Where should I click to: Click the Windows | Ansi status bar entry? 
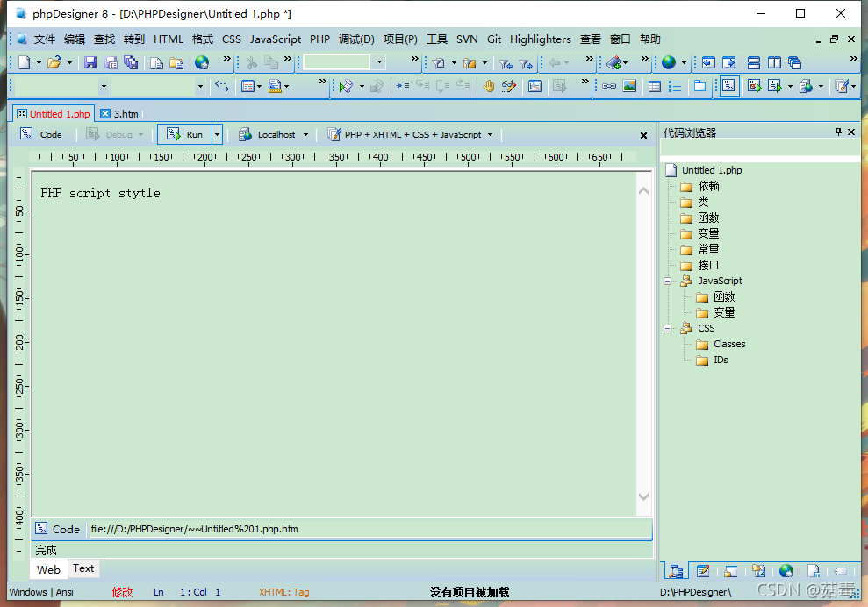pos(41,592)
